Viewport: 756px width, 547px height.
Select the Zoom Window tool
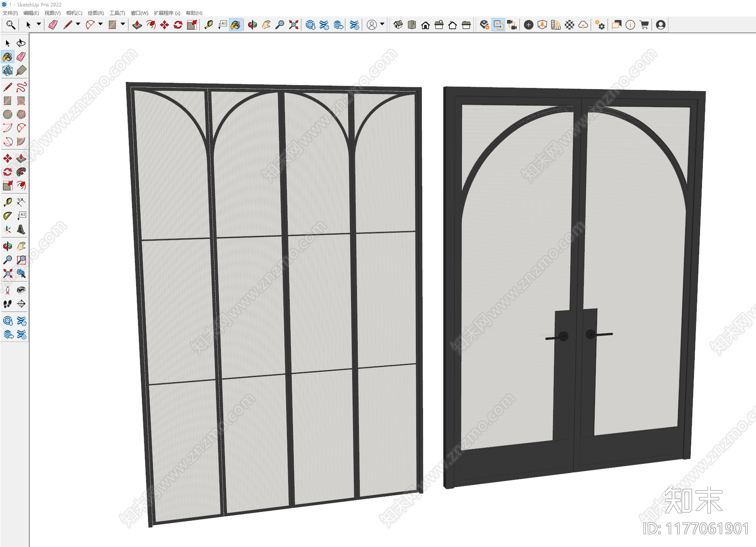[21, 260]
